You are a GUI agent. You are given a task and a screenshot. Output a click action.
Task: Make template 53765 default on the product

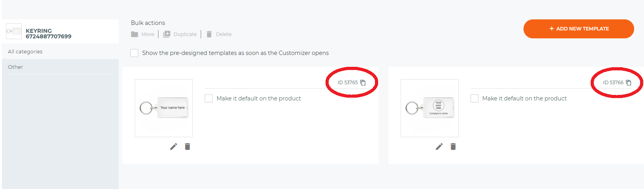pyautogui.click(x=209, y=98)
